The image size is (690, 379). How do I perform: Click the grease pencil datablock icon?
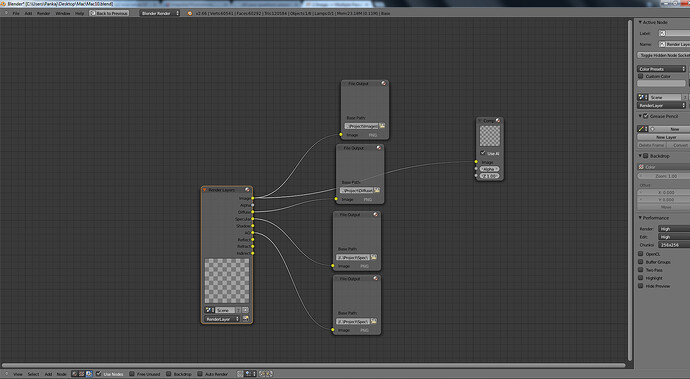(x=641, y=129)
